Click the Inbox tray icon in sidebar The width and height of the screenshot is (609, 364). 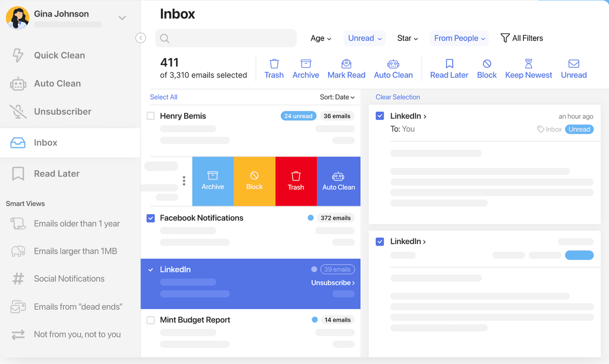(18, 143)
